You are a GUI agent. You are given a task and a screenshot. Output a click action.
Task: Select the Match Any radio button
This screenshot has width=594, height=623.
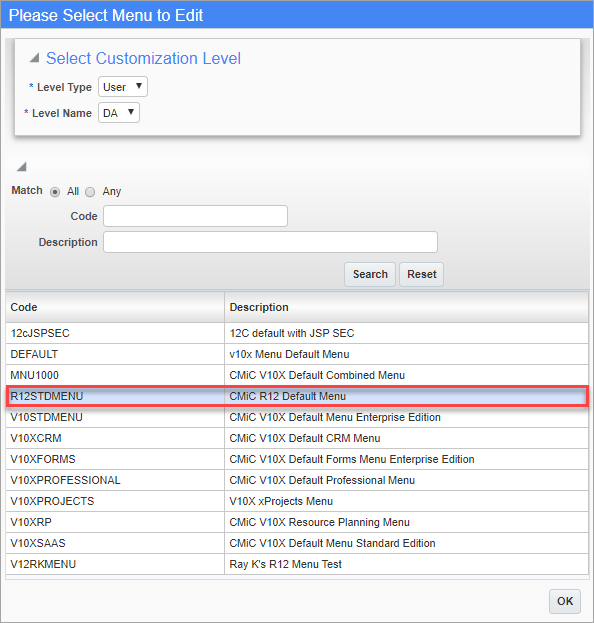coord(90,192)
